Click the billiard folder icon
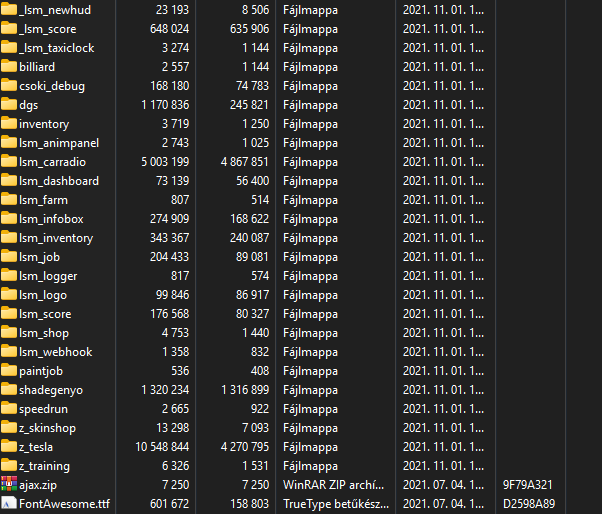 pos(9,67)
